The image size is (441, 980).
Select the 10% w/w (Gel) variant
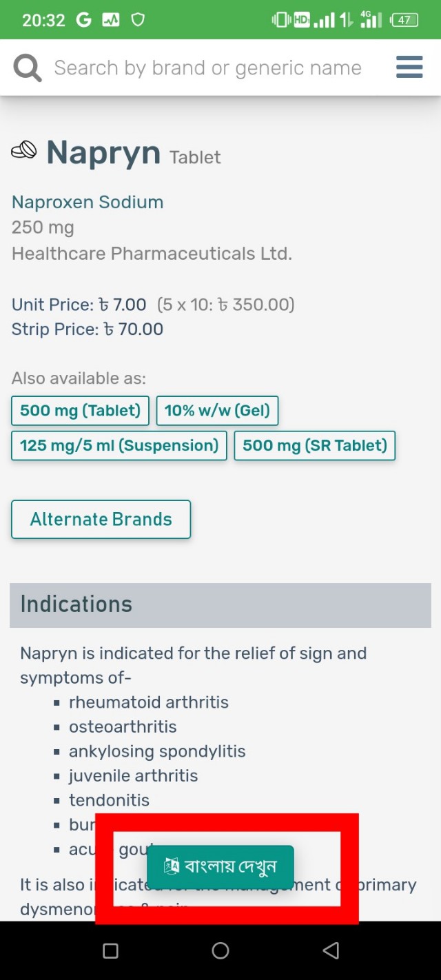tap(217, 411)
